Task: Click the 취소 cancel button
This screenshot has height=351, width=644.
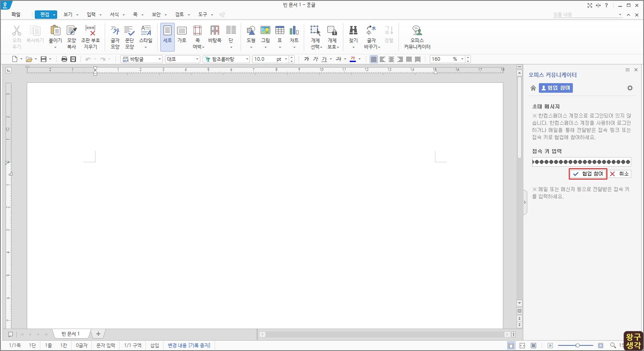Action: 620,174
